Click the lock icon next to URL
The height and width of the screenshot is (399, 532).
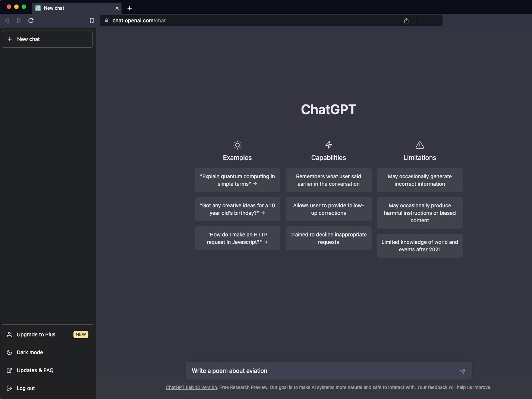(107, 21)
